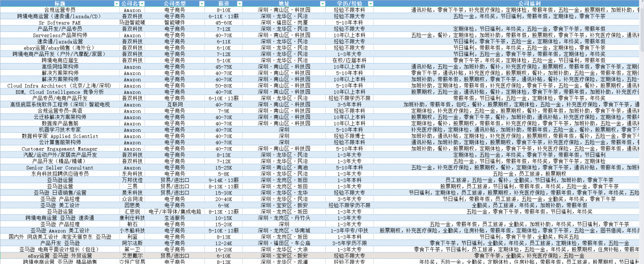Click the 马逊智能硬 company cell
This screenshot has height=264, width=644.
132,22
